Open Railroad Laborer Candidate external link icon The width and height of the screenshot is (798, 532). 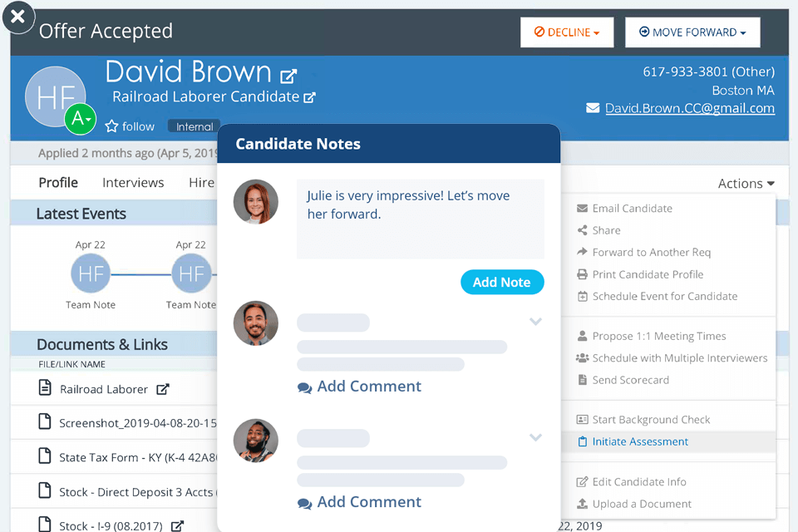point(309,97)
